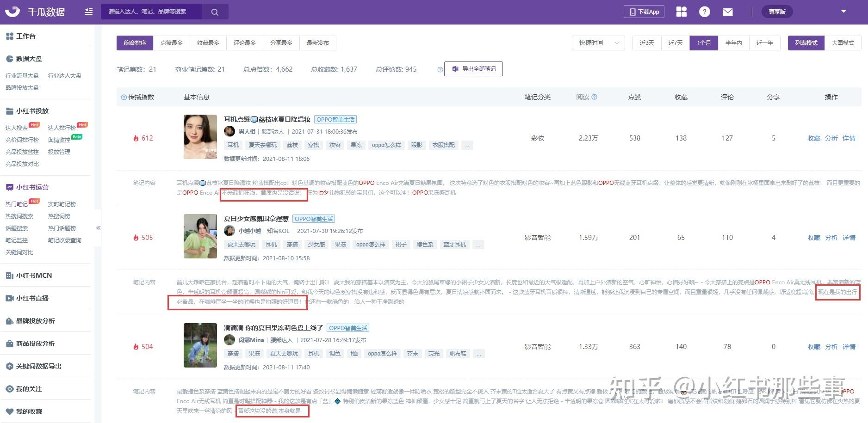Image resolution: width=868 pixels, height=423 pixels.
Task: Open the apps grid icon in header
Action: (682, 12)
